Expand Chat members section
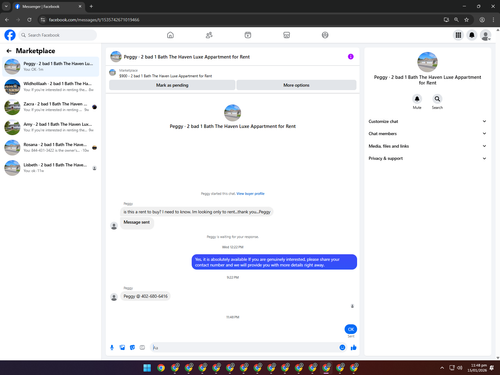500x375 pixels. [427, 134]
